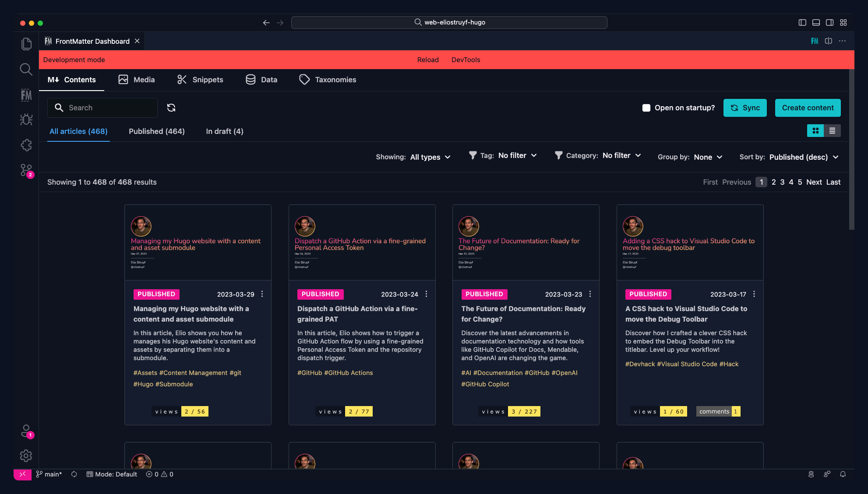868x494 pixels.
Task: Switch to list view layout
Action: pyautogui.click(x=832, y=131)
